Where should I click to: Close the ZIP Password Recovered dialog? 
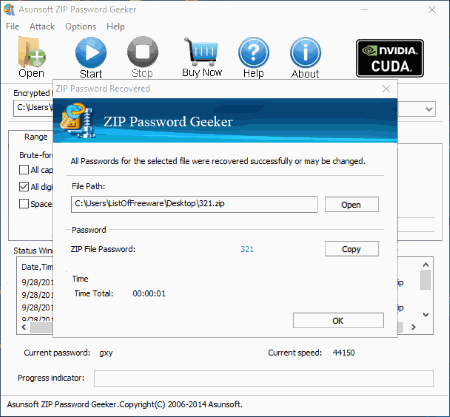[x=386, y=89]
